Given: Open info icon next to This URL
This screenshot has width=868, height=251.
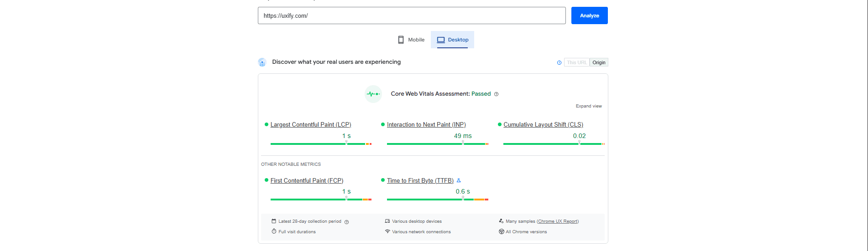Looking at the screenshot, I should 559,63.
